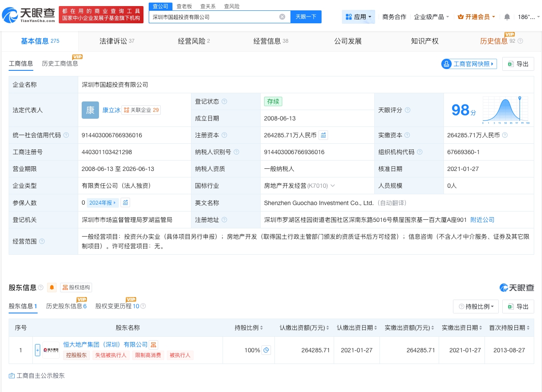Click the 天眼一下 search button
Image resolution: width=542 pixels, height=392 pixels.
pyautogui.click(x=306, y=17)
